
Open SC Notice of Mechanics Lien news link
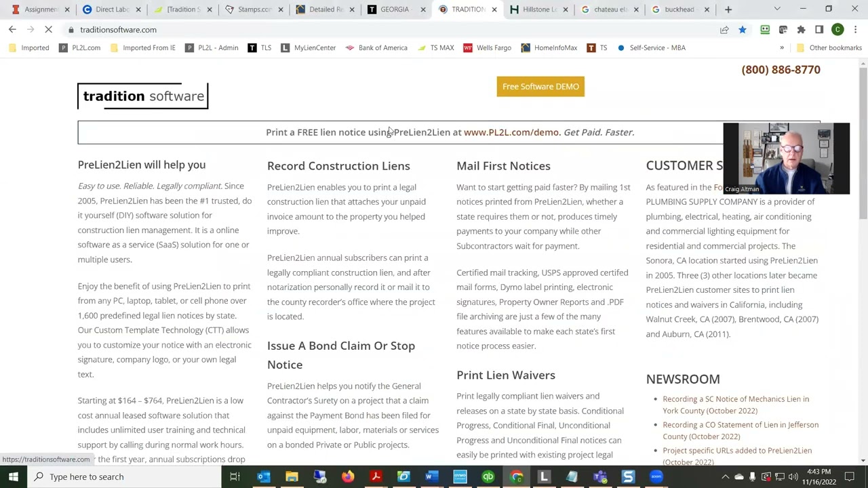click(736, 405)
